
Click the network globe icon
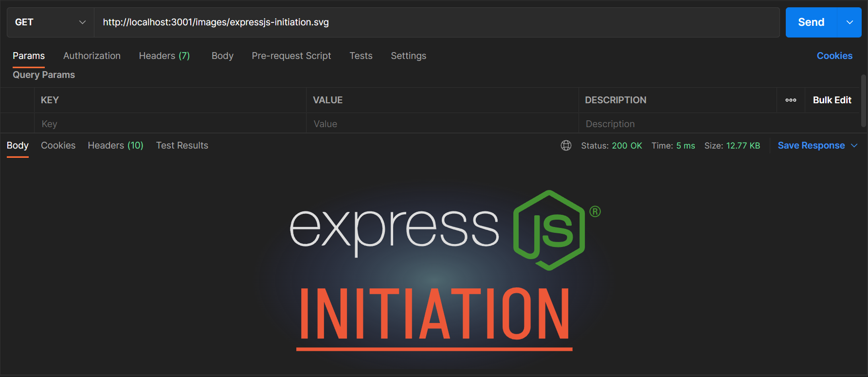566,146
